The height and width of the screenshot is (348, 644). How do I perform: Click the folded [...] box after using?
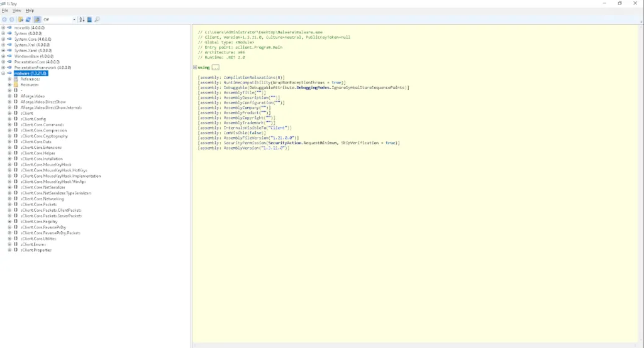click(x=216, y=67)
